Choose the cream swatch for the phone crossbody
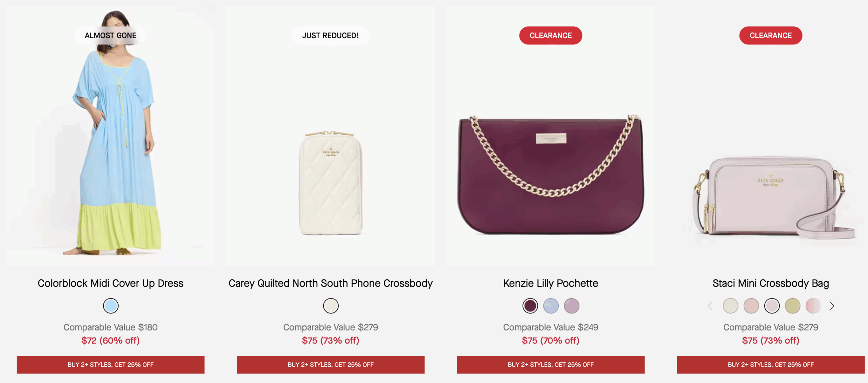 pyautogui.click(x=331, y=305)
